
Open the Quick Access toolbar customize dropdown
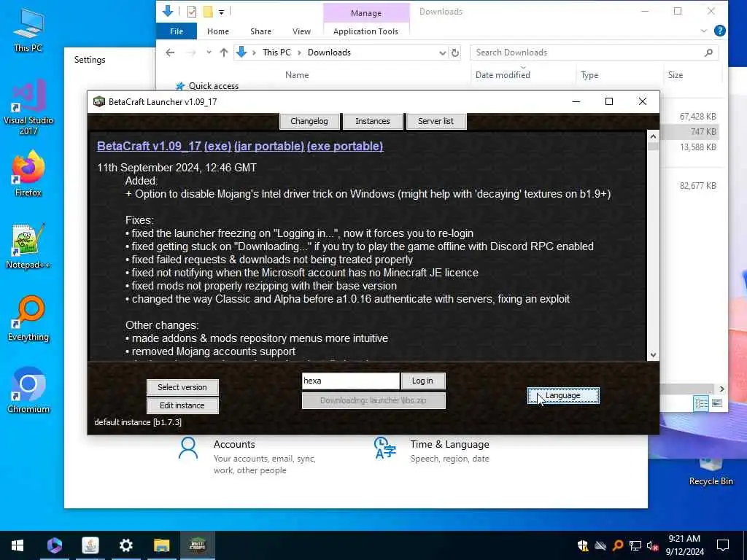[222, 12]
